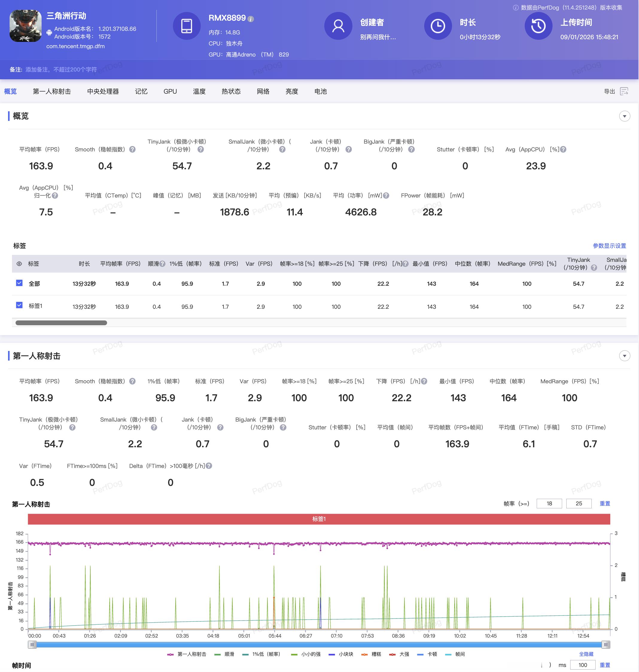Click help icon next to 平均(功率) metric
Image resolution: width=639 pixels, height=672 pixels.
tap(386, 195)
